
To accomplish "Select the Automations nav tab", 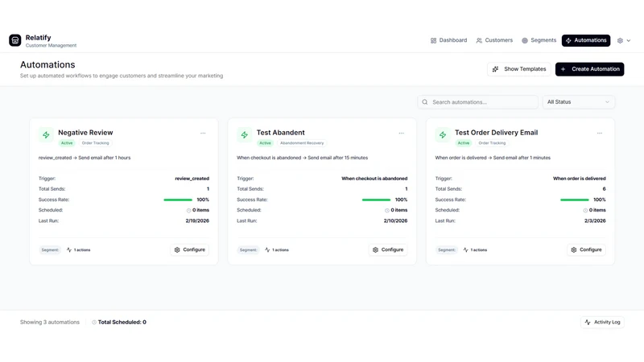I will pos(586,40).
